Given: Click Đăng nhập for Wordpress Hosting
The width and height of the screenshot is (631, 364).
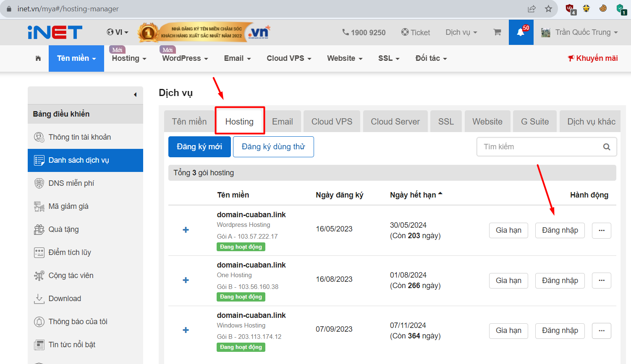Looking at the screenshot, I should (560, 230).
